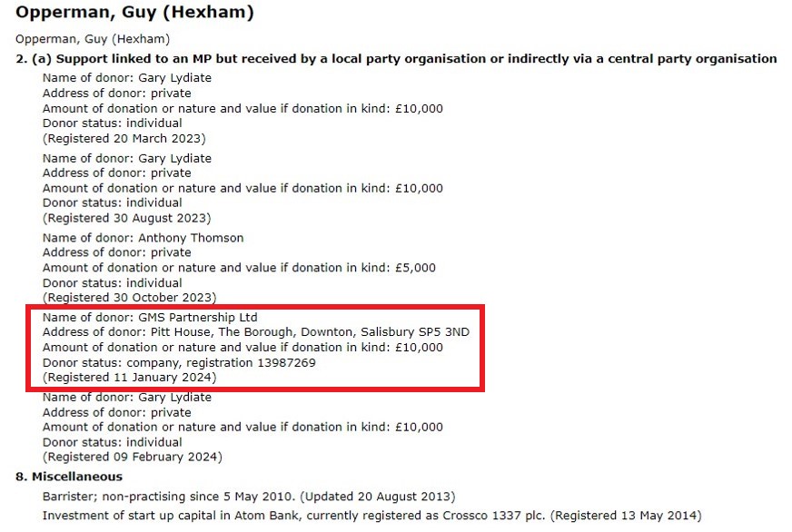792x532 pixels.
Task: Click the "Registered 20 March 2023" line
Action: pyautogui.click(x=124, y=138)
